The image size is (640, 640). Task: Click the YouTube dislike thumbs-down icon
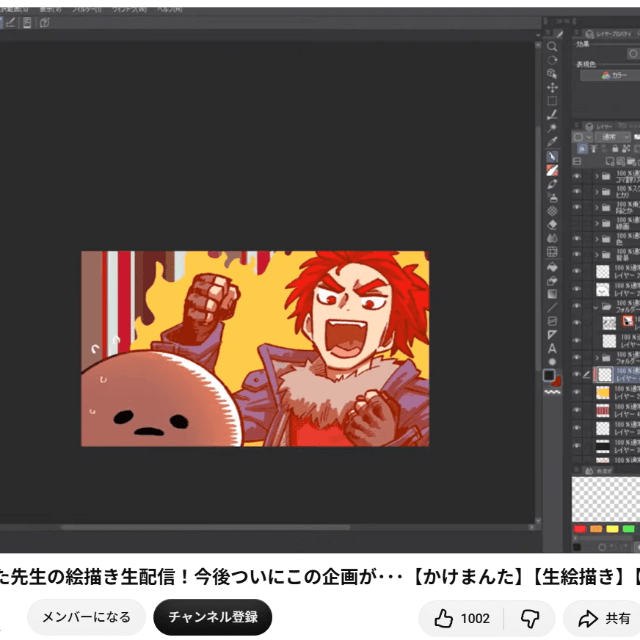coord(530,618)
